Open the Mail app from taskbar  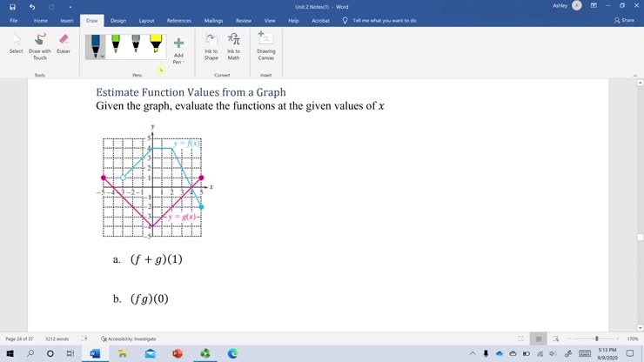[x=151, y=353]
